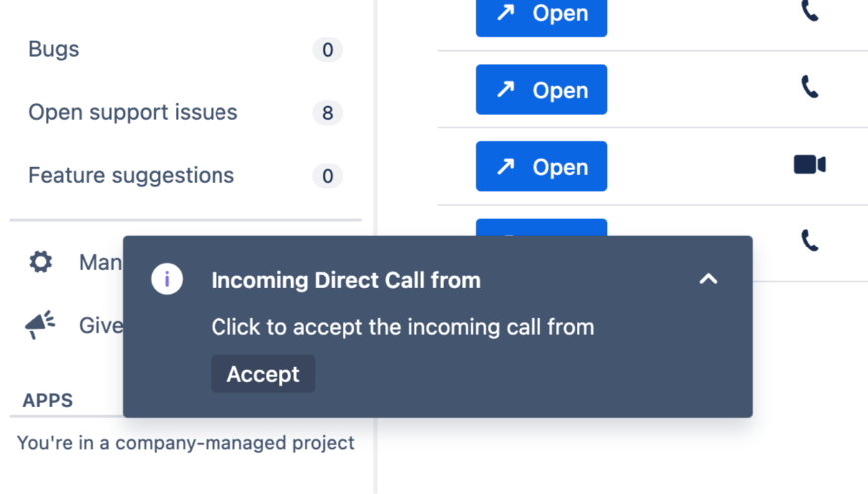The image size is (868, 494).
Task: Click the info icon in the call notification
Action: click(167, 280)
